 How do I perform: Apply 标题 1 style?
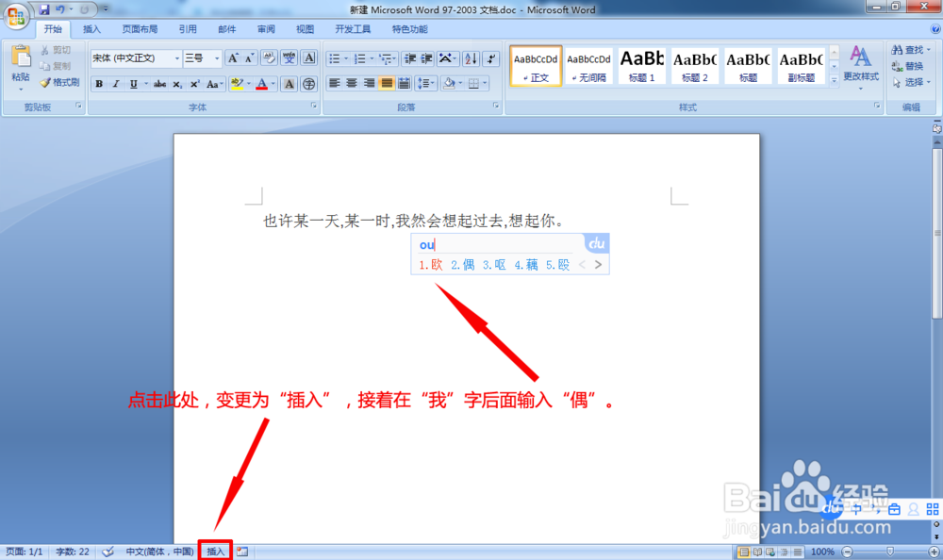641,66
